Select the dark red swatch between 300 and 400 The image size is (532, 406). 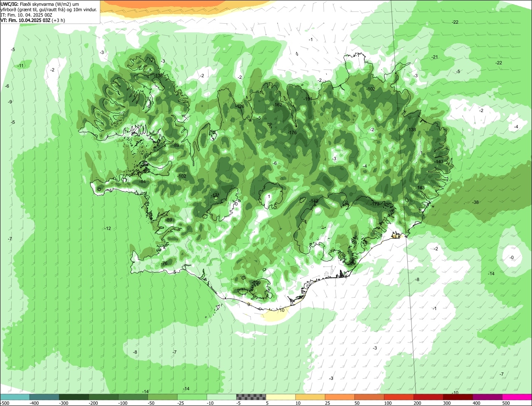click(x=458, y=397)
